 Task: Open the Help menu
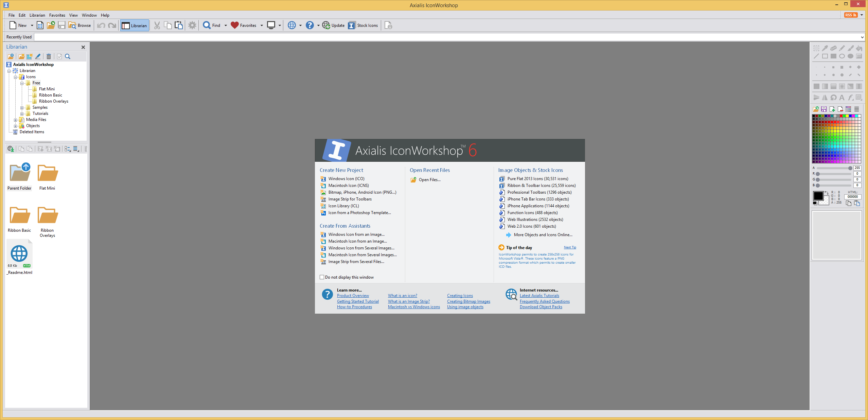click(105, 15)
